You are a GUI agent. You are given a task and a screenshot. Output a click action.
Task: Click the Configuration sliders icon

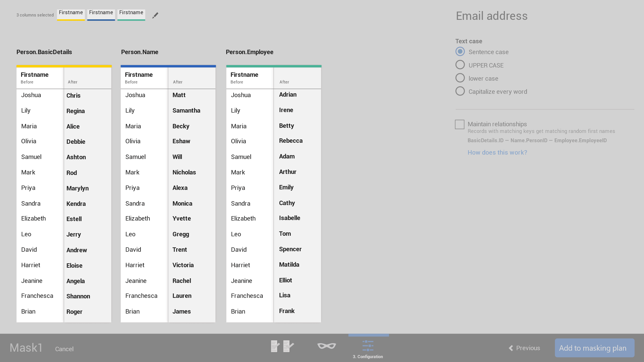(x=368, y=346)
